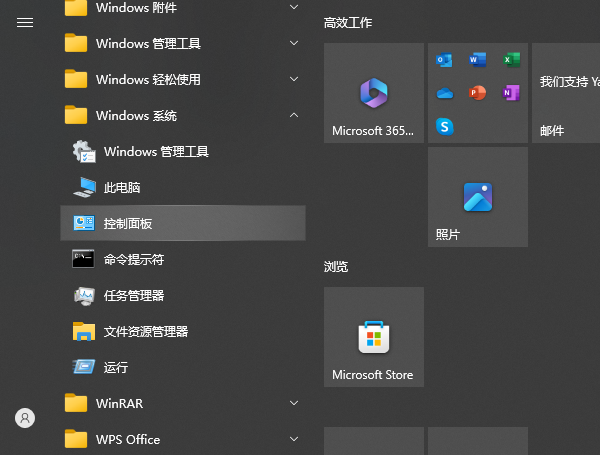Expand the Windows 轻松使用 chevron
Screen dimensions: 600x455
tap(294, 79)
